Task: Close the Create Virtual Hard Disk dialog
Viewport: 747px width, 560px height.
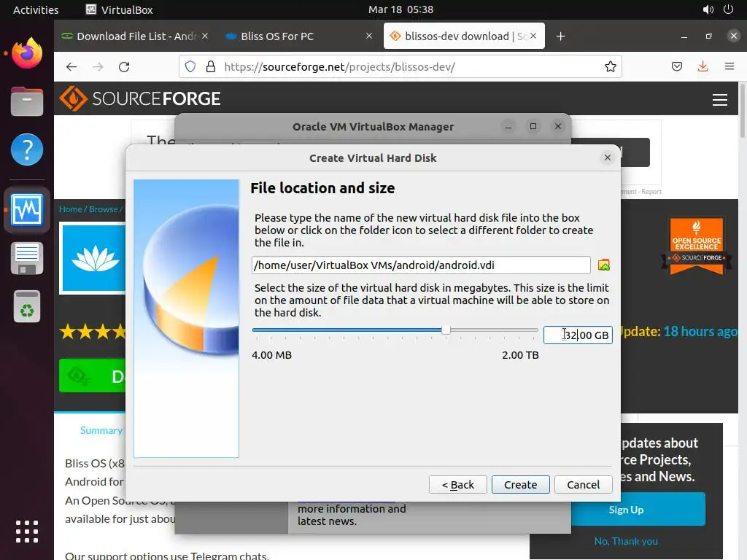Action: pos(608,157)
